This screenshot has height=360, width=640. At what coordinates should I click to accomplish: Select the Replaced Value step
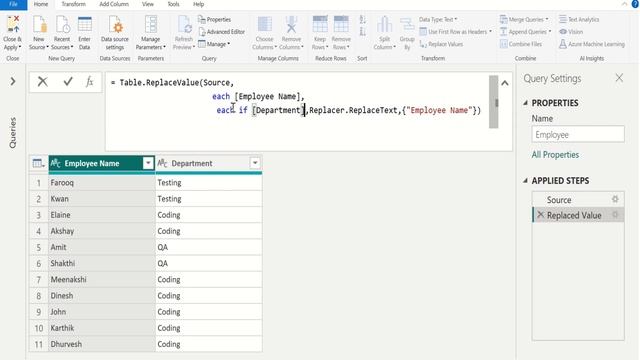point(578,215)
